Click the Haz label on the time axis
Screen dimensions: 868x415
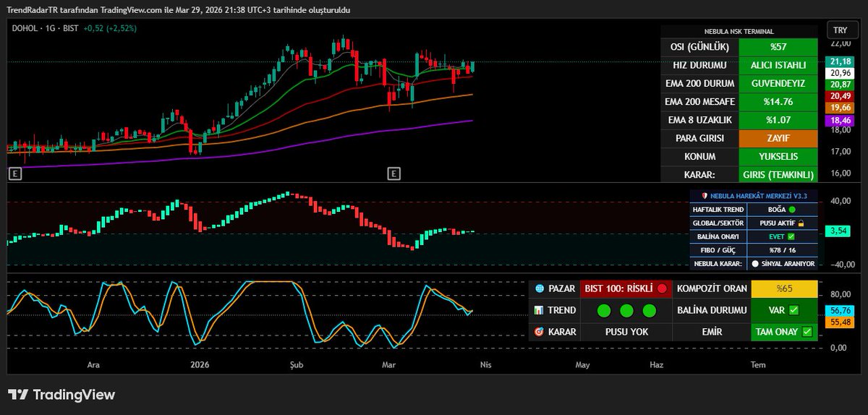point(656,365)
